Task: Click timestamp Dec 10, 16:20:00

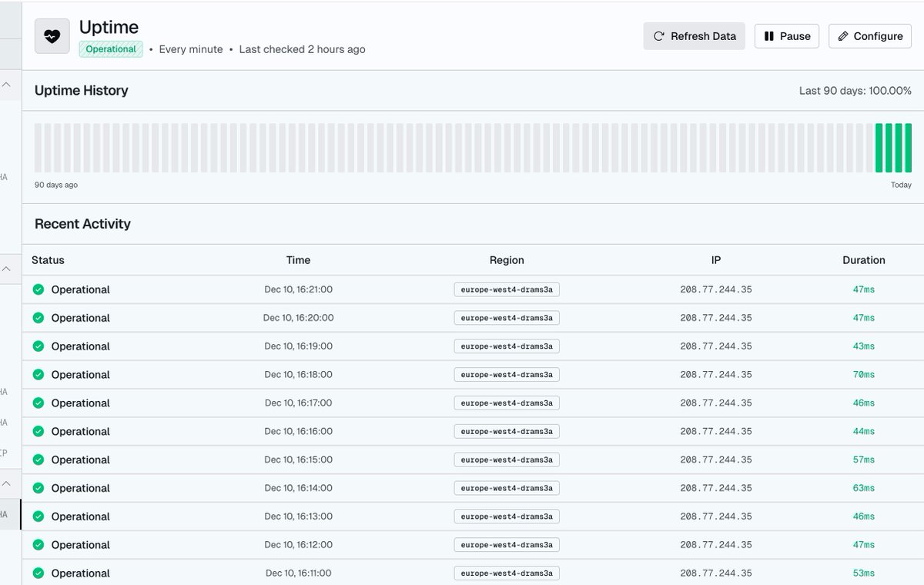Action: pyautogui.click(x=299, y=318)
